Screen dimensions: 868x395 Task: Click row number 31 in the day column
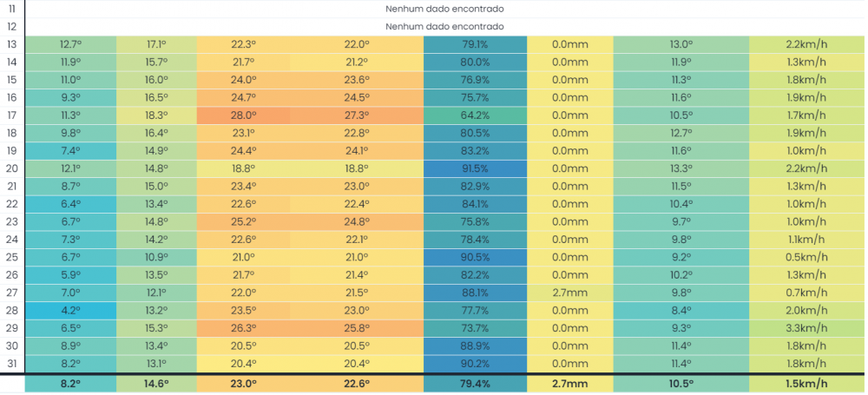pyautogui.click(x=12, y=364)
